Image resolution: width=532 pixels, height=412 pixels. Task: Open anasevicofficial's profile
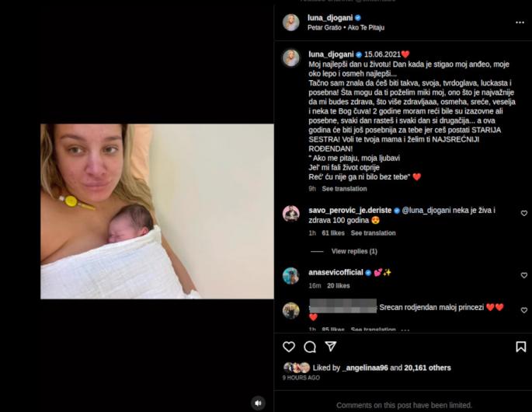pos(336,272)
